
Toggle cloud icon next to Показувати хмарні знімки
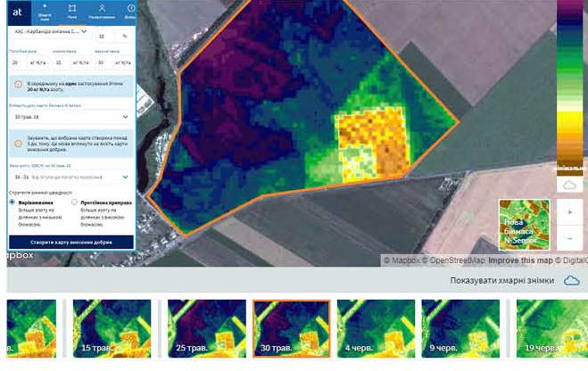coord(571,280)
